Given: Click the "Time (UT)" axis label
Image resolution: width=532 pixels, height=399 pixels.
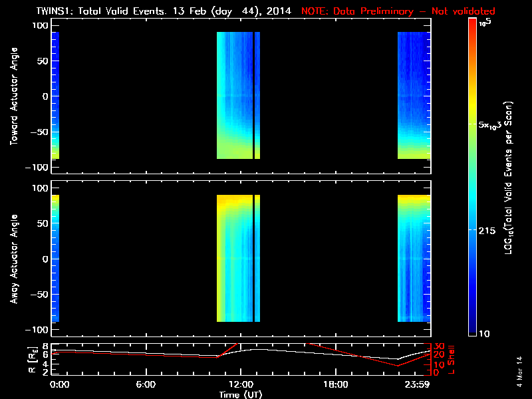Looking at the screenshot, I should pos(240,394).
